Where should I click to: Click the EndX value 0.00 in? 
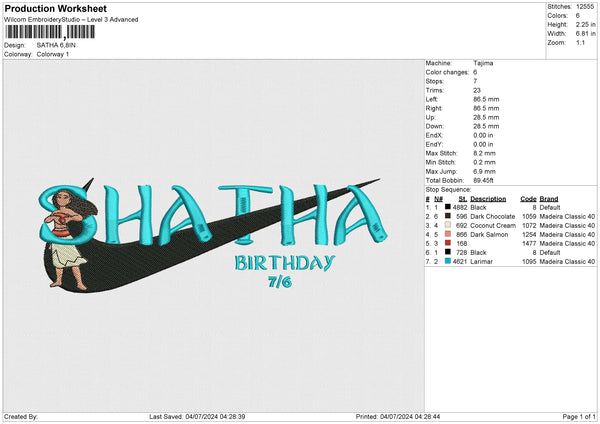click(x=483, y=135)
